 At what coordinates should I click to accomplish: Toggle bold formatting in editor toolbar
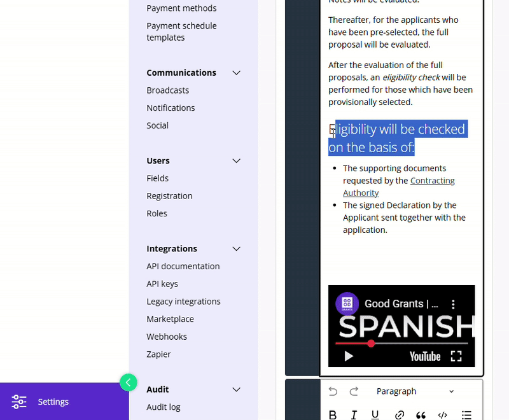coord(333,415)
